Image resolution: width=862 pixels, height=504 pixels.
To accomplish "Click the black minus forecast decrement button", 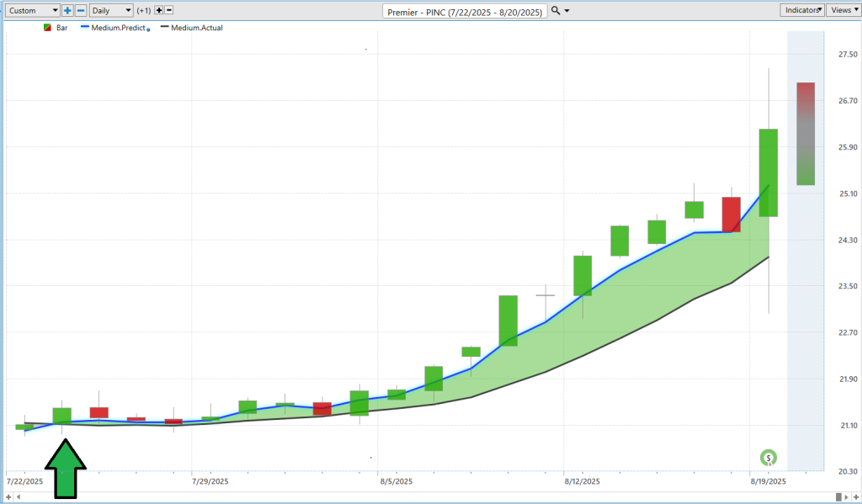I will pyautogui.click(x=169, y=10).
